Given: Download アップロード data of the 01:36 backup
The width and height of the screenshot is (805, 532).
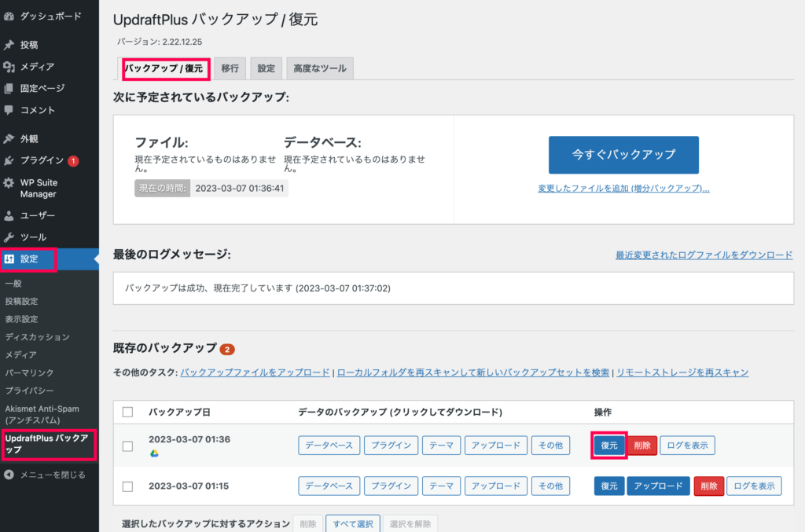Looking at the screenshot, I should coord(496,446).
